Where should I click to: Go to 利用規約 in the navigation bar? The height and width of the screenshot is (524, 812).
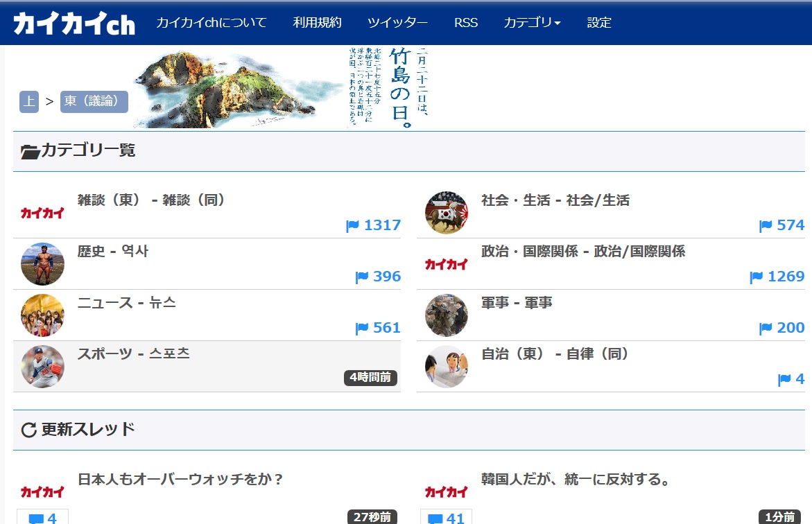tap(317, 23)
